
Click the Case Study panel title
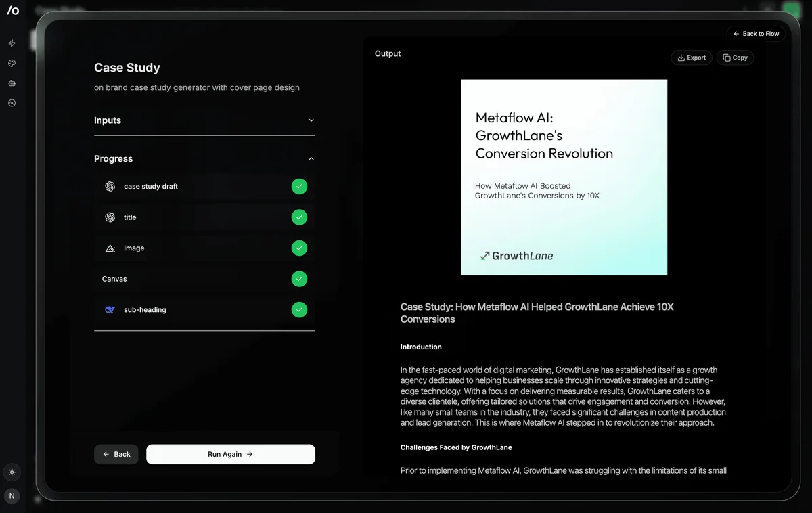[x=127, y=68]
